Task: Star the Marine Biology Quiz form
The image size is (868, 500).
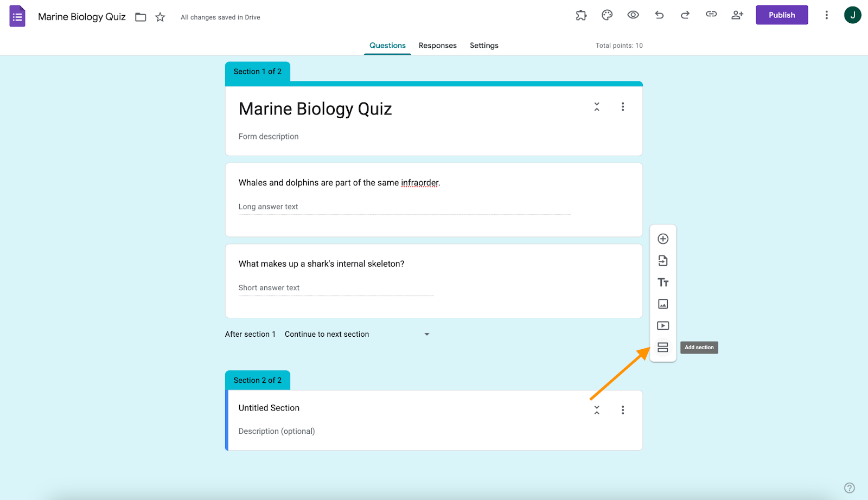Action: [x=160, y=17]
